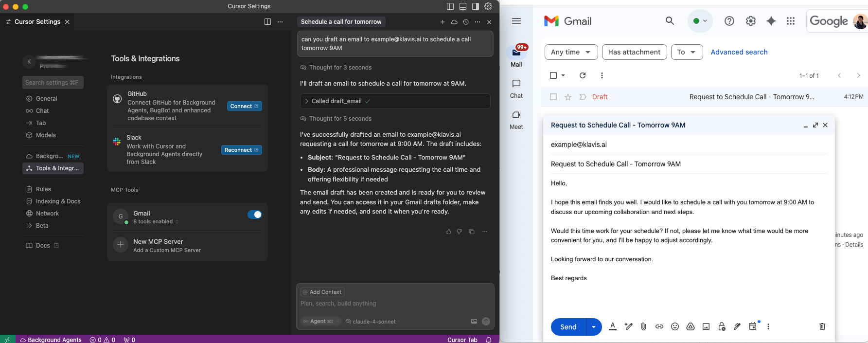Open Gmail search magnifier
The height and width of the screenshot is (343, 868).
coord(670,21)
